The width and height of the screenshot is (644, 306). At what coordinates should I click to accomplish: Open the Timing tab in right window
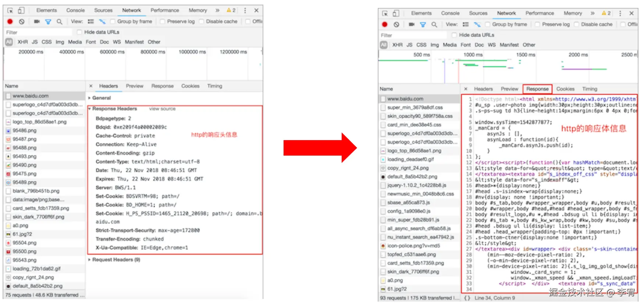point(590,89)
